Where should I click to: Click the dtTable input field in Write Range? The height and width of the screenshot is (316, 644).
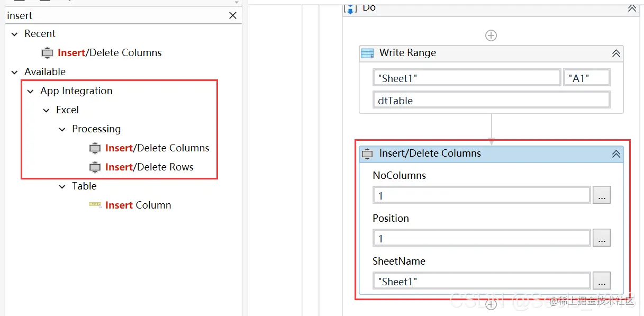tap(491, 100)
